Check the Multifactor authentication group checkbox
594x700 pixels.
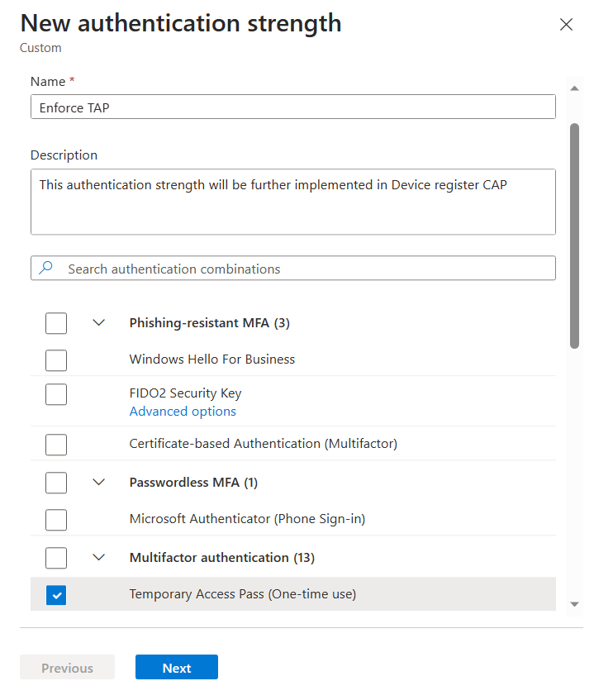coord(56,558)
